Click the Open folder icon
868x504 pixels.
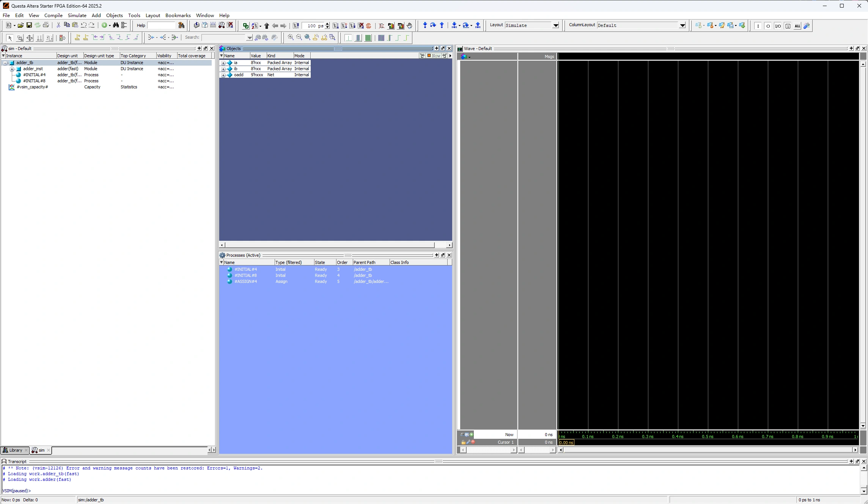tap(20, 25)
